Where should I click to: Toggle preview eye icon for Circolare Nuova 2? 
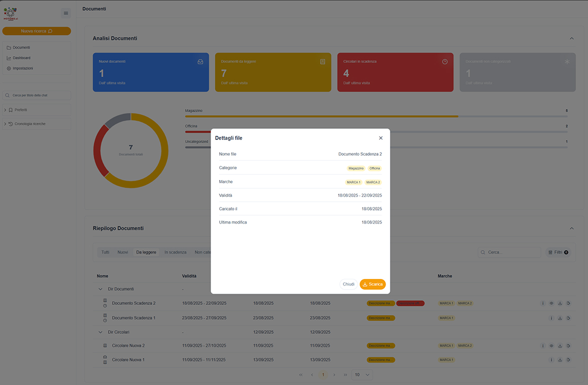[x=551, y=345]
